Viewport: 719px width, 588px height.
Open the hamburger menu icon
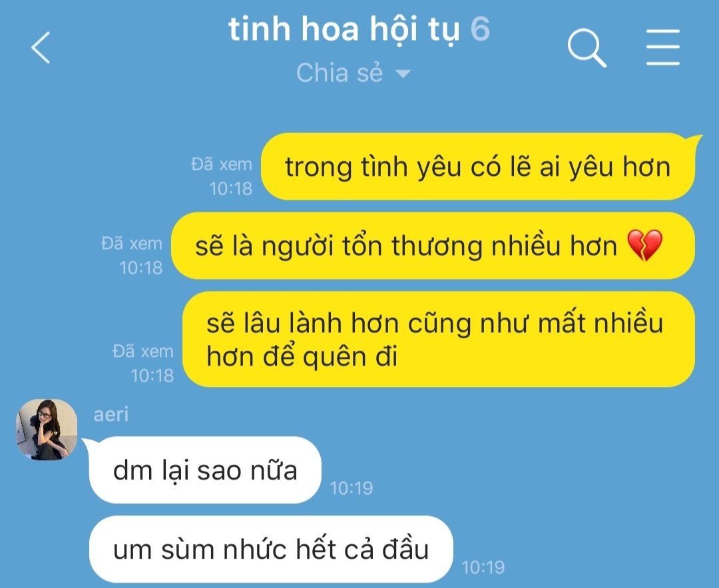[x=663, y=47]
